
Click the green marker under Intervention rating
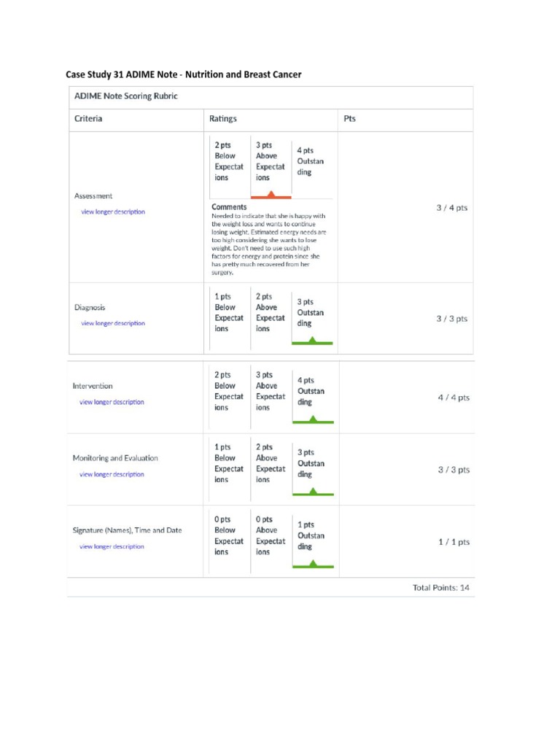(x=313, y=419)
